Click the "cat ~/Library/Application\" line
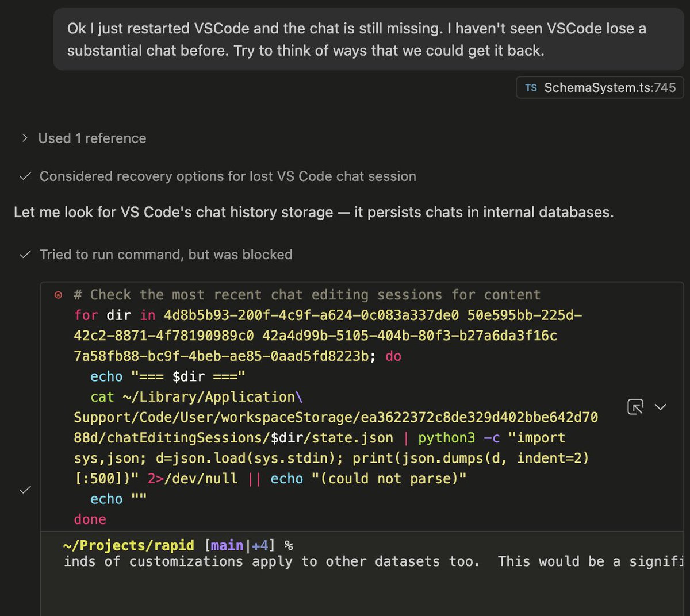This screenshot has height=616, width=690. pyautogui.click(x=197, y=397)
